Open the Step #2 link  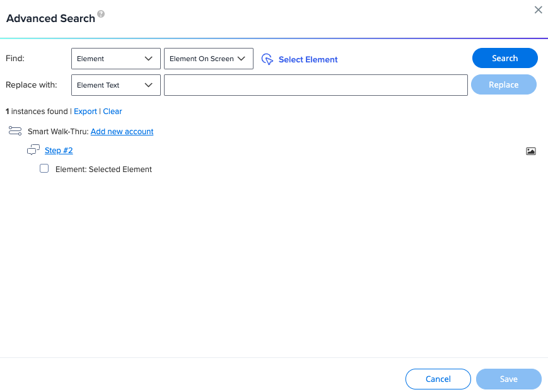coord(59,151)
